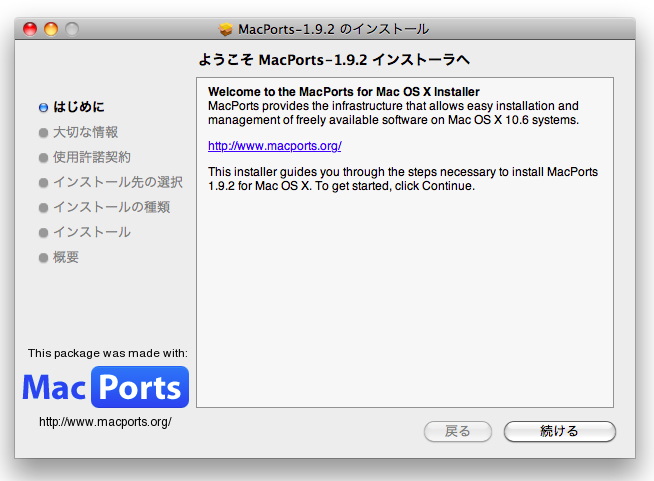Minimize the window with the yellow button
Viewport: 654px width, 481px height.
[51, 29]
